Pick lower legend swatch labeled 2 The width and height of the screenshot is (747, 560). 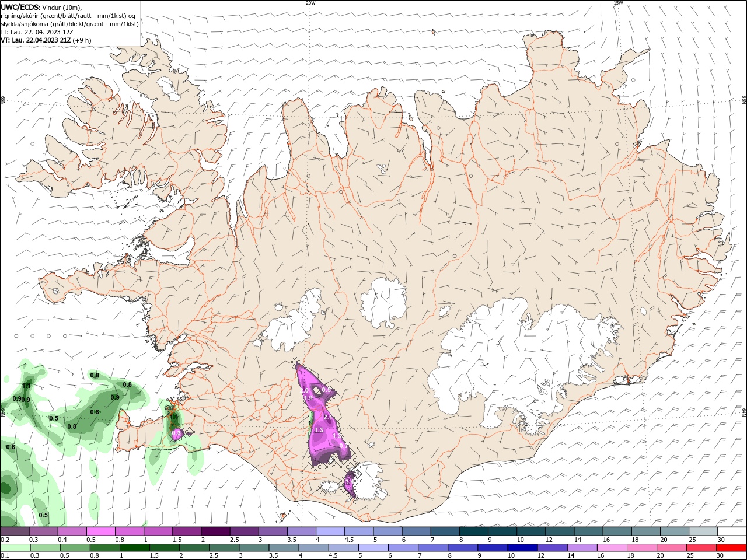click(194, 548)
